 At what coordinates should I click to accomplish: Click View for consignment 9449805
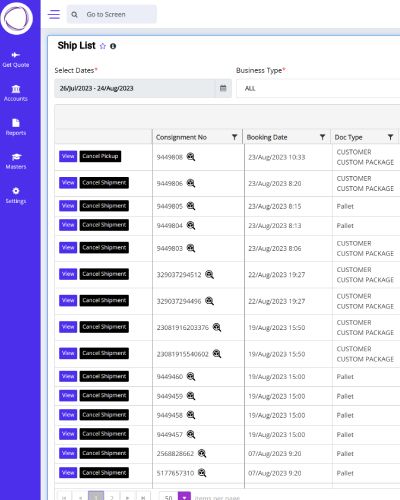tap(68, 206)
